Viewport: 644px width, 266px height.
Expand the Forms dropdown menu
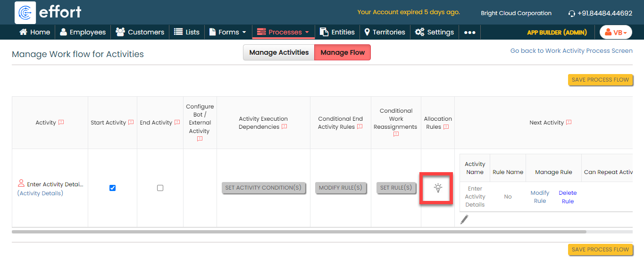227,32
